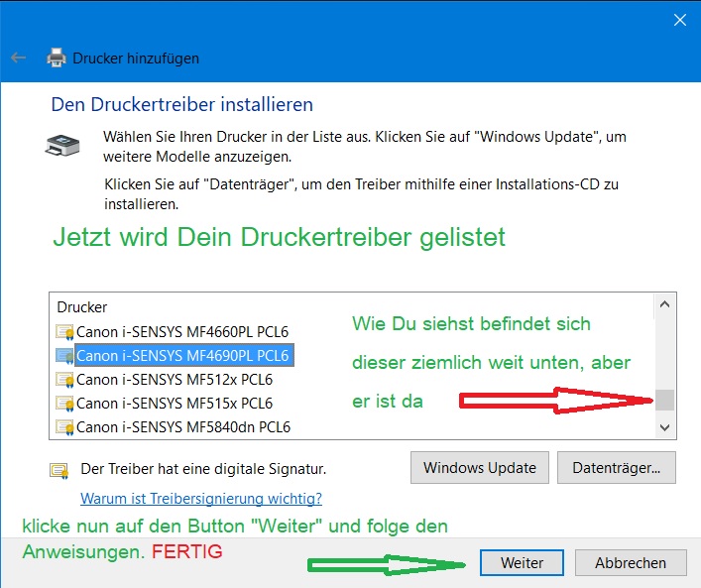Click the certificate icon beside MF515x PCL6
Screen dimensions: 701x588
pos(64,404)
